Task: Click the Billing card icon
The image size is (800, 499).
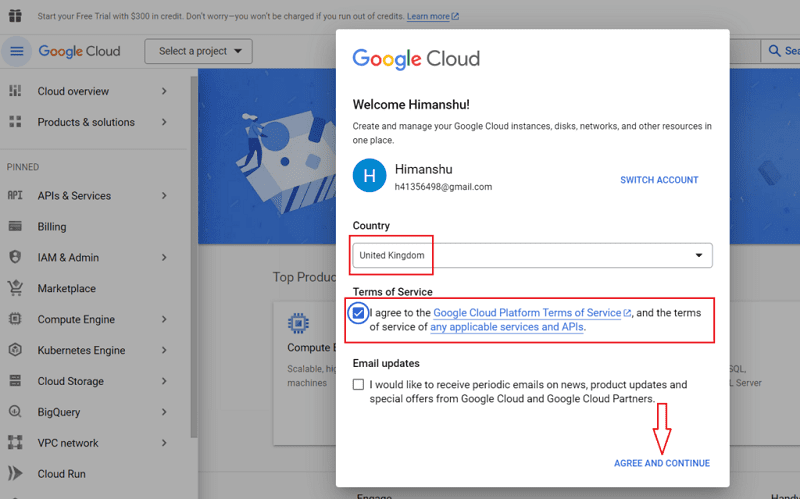Action: [x=15, y=227]
